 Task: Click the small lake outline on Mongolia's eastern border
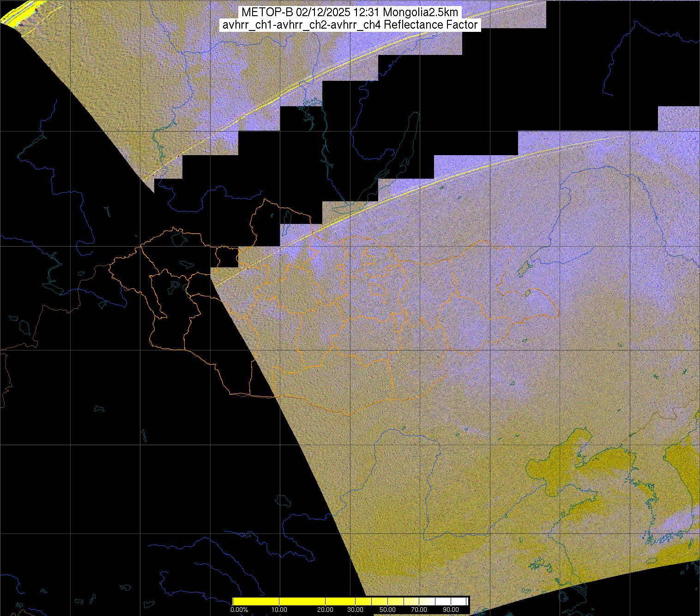pos(523,268)
